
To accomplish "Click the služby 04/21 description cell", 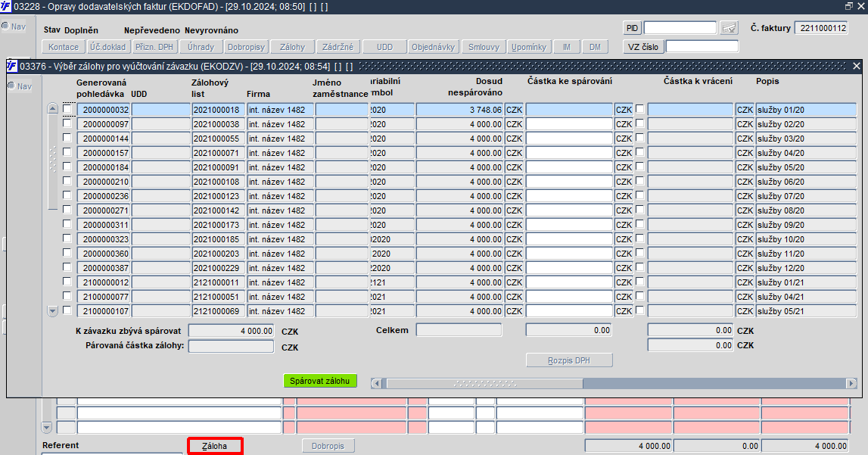I will [806, 297].
